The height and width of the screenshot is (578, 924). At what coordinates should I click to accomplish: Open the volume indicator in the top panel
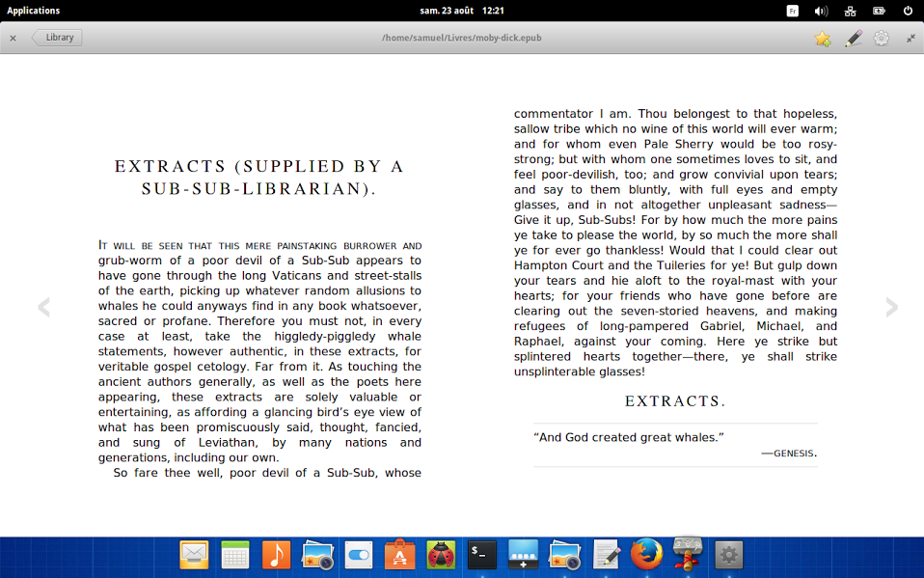coord(821,11)
